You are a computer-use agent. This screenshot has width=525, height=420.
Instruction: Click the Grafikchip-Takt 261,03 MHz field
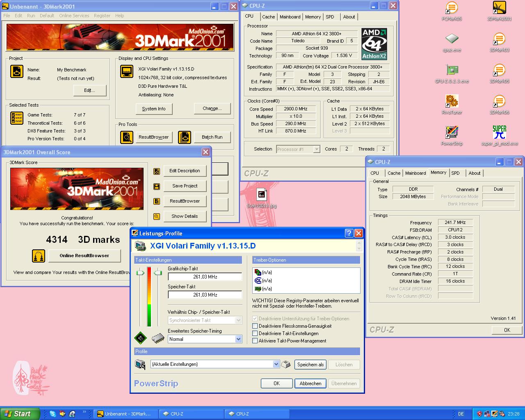click(205, 277)
